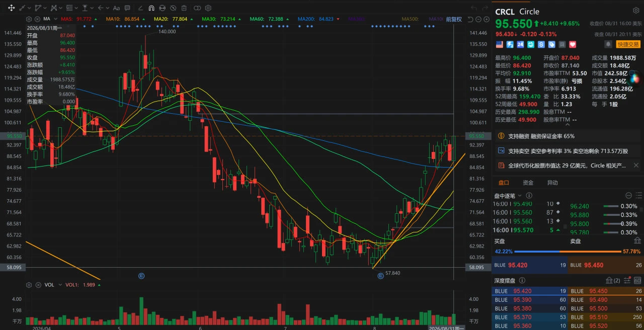
Task: Open VOL indicator settings gear
Action: [29, 285]
